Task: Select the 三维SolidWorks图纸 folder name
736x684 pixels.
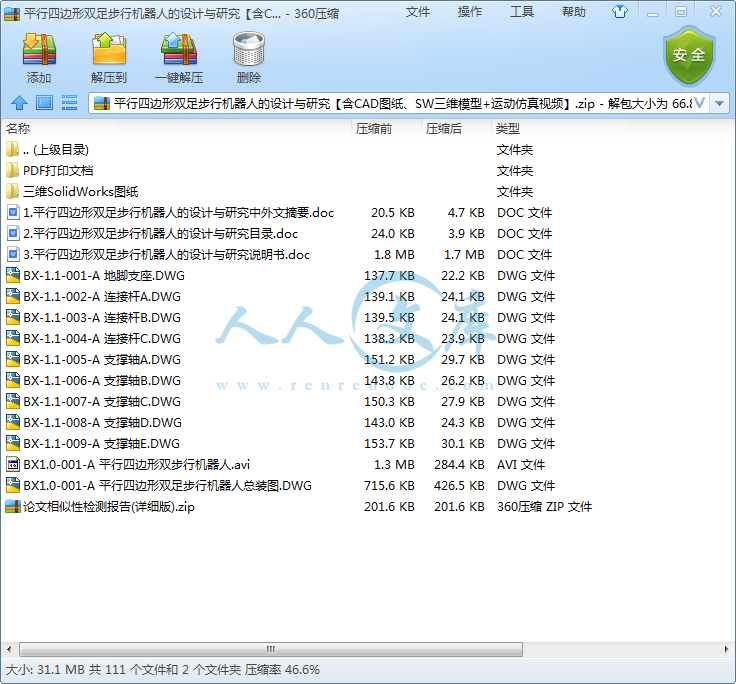Action: (80, 192)
